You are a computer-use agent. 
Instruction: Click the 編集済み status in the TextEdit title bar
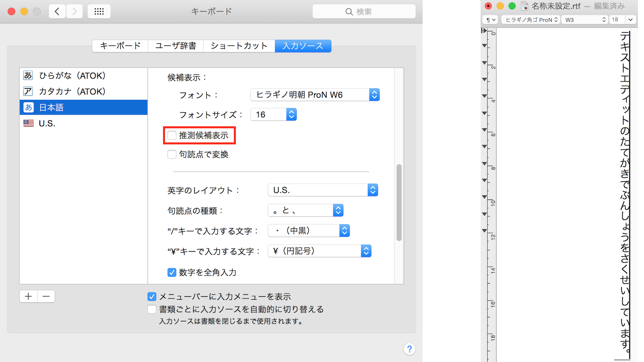click(609, 6)
